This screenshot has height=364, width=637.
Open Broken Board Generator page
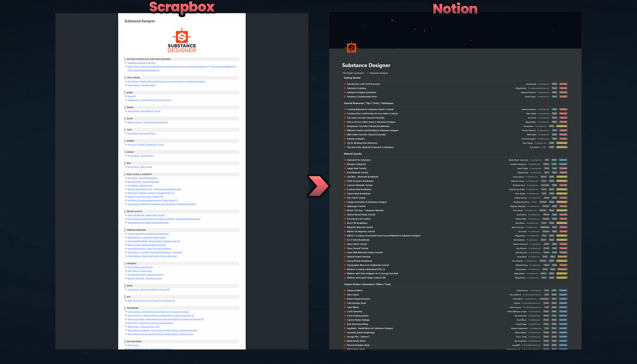(358, 299)
